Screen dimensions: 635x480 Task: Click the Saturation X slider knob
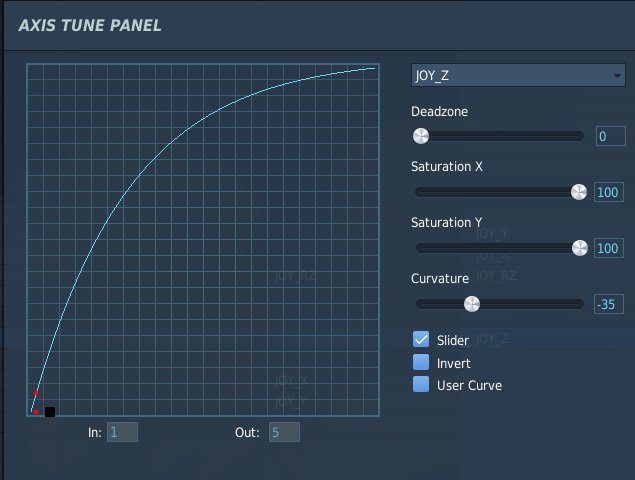(579, 192)
